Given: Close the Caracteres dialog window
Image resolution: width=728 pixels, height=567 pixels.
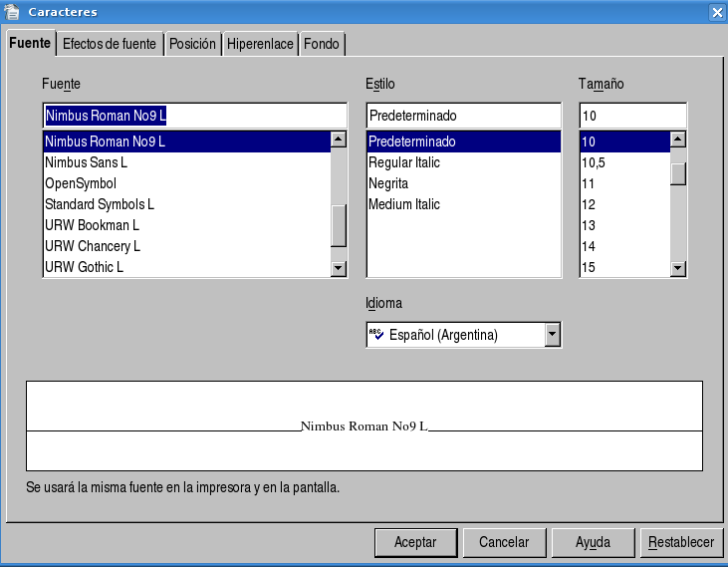Looking at the screenshot, I should [716, 12].
